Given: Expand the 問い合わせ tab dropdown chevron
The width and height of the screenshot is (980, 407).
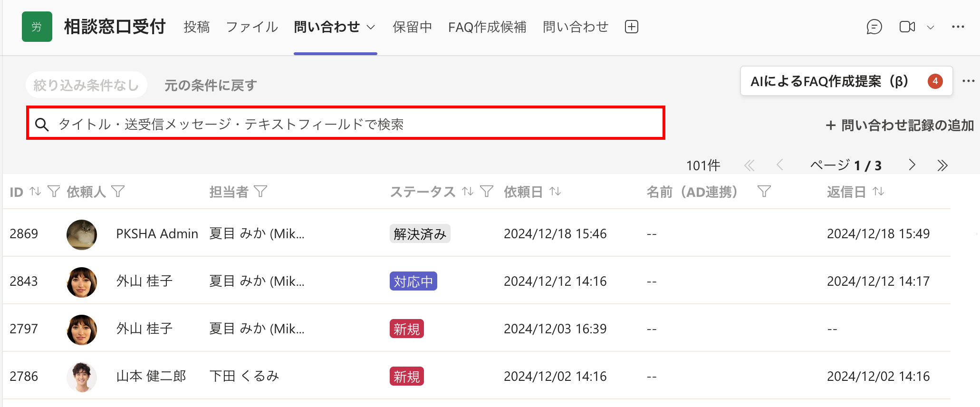Looking at the screenshot, I should (371, 28).
